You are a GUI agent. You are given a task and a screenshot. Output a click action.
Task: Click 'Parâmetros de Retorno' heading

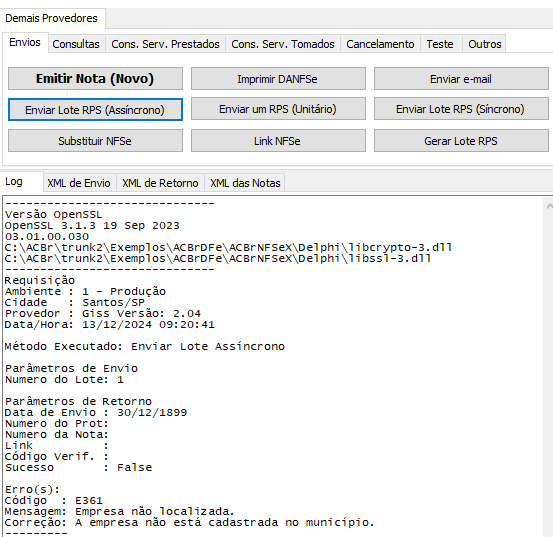pos(78,401)
